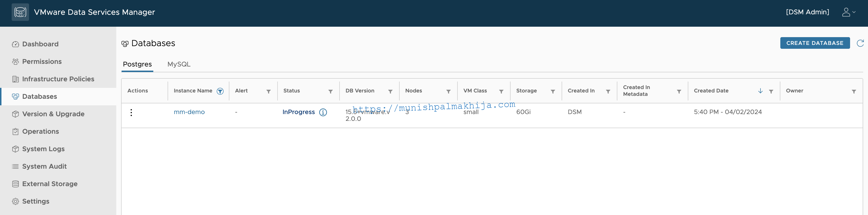Viewport: 868px width, 215px height.
Task: Click the DSM value in Created In
Action: (574, 112)
